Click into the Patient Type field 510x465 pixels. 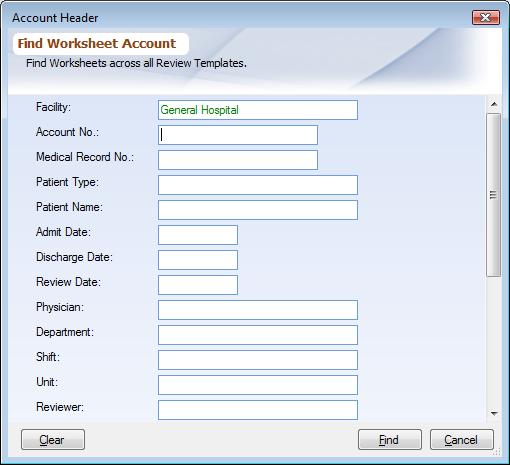[258, 185]
